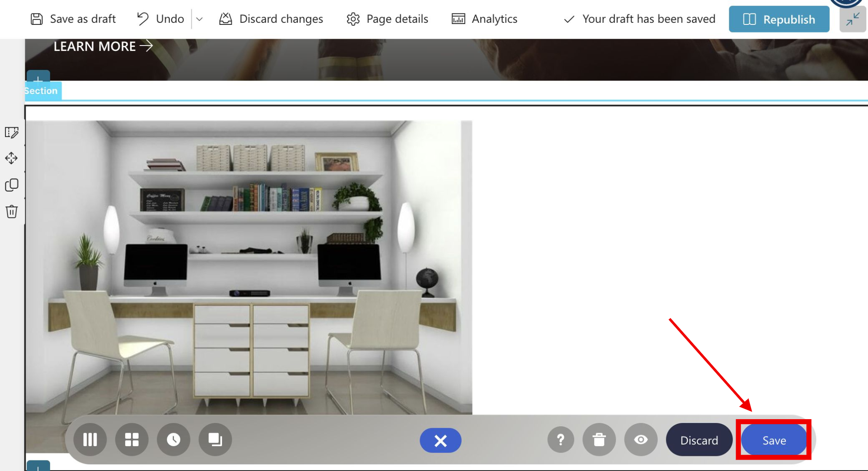This screenshot has width=868, height=471.
Task: Click the Republish button
Action: coord(779,19)
